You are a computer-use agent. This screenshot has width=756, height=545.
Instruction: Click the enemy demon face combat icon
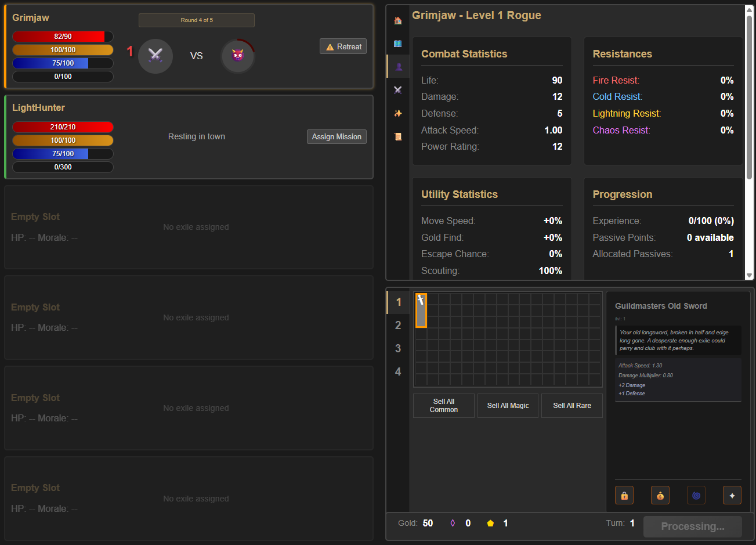(x=238, y=56)
